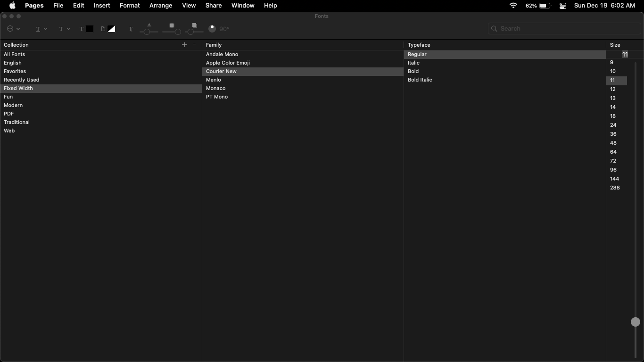Open the View menu
The image size is (644, 362).
[x=189, y=6]
